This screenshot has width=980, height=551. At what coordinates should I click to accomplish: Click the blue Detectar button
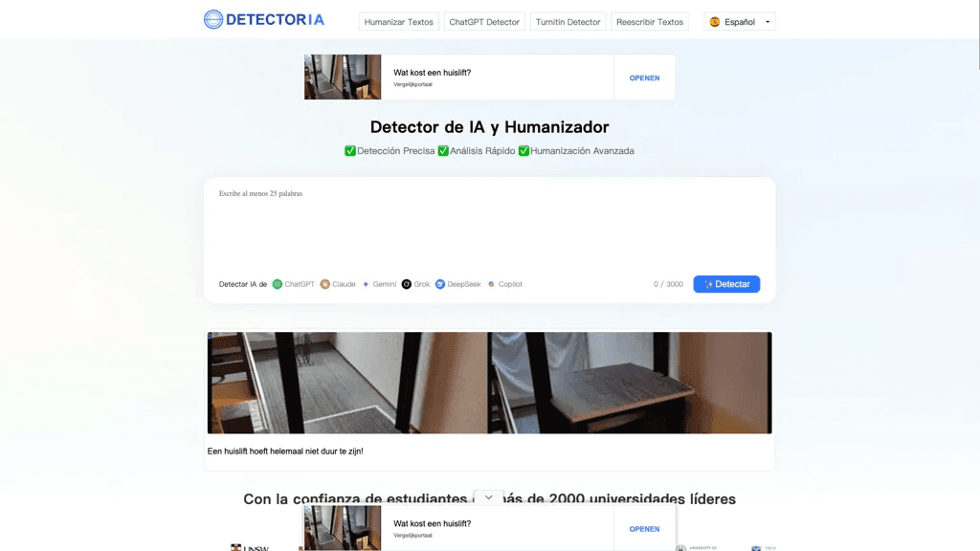[726, 284]
